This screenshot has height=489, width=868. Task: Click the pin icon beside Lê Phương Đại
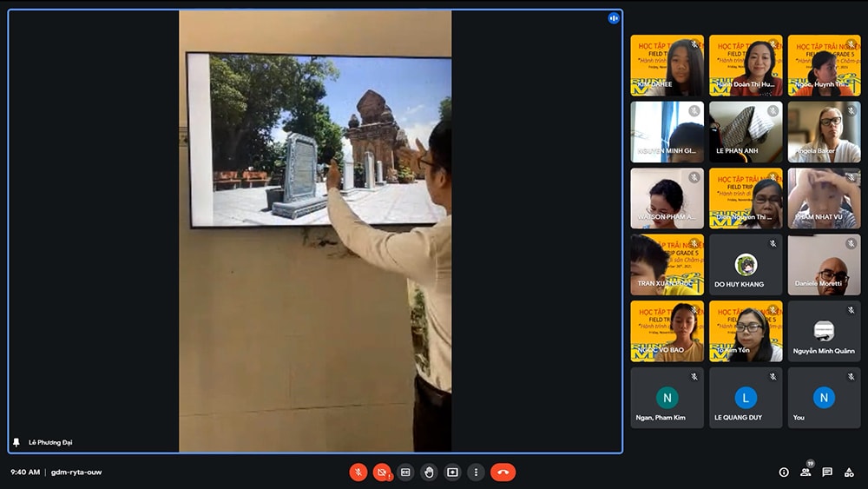pos(16,442)
